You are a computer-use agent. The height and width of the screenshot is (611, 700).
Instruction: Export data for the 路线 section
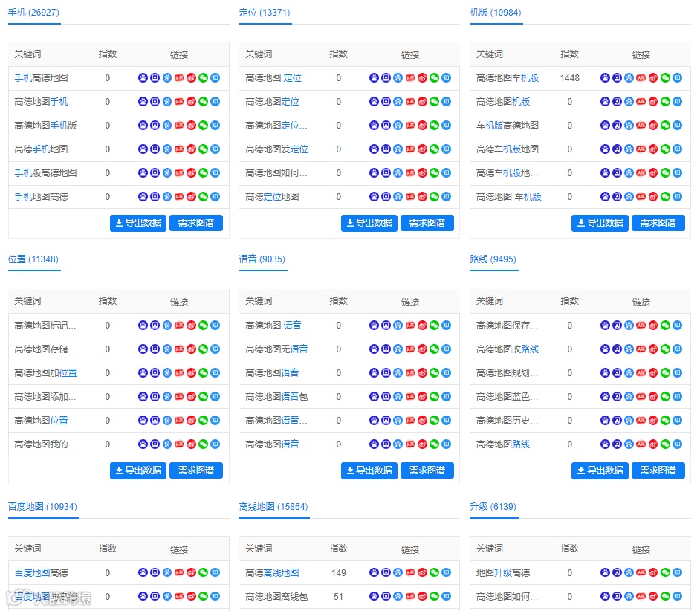pos(600,471)
